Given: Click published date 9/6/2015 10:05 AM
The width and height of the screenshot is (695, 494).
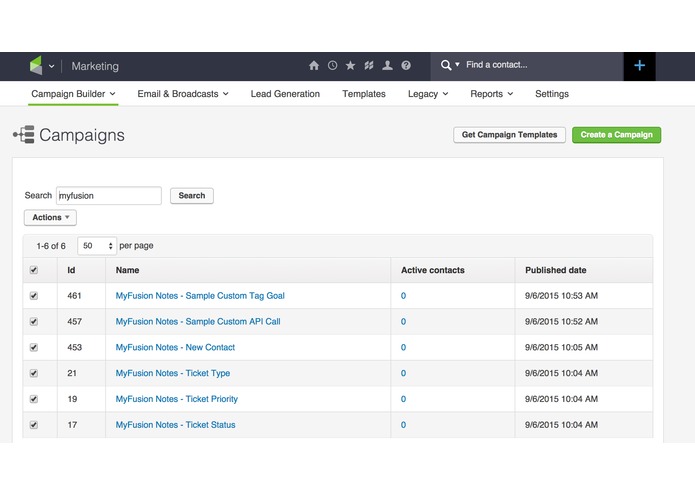Looking at the screenshot, I should (x=562, y=347).
